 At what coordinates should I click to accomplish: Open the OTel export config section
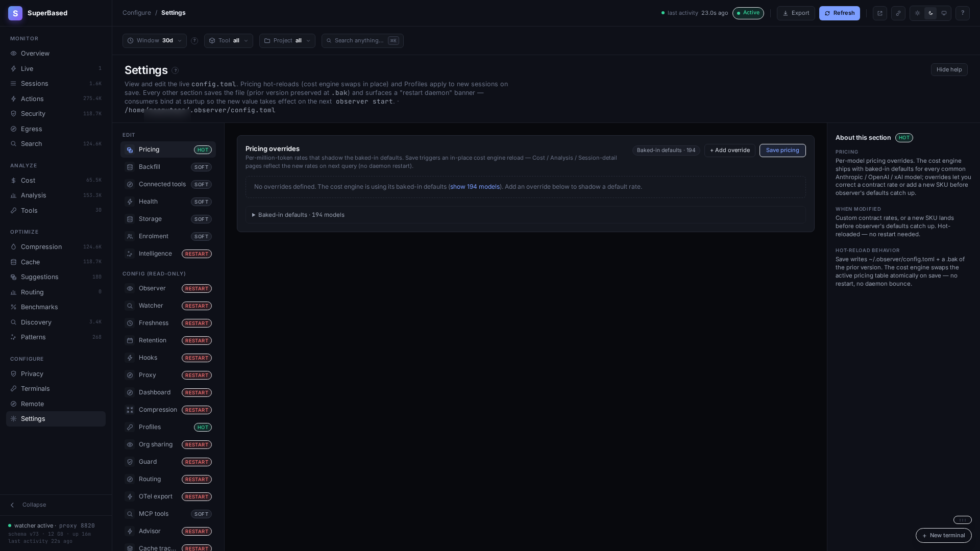point(168,497)
